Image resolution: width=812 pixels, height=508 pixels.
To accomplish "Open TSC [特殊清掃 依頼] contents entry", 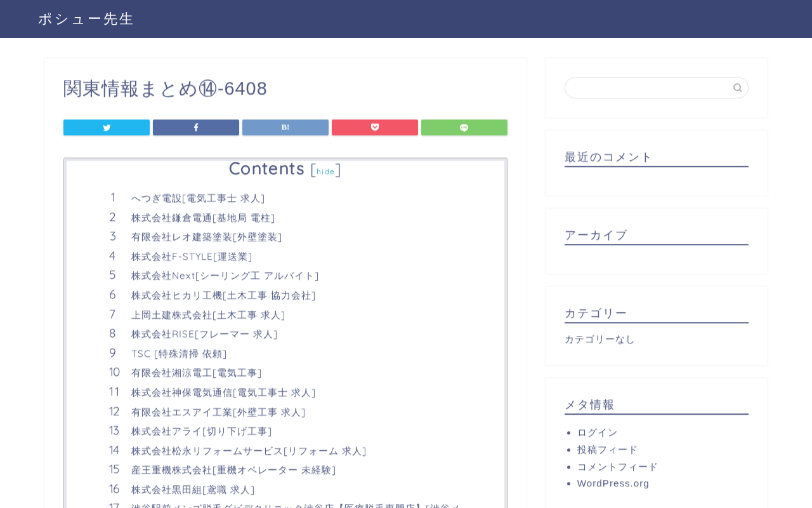I will (x=179, y=354).
